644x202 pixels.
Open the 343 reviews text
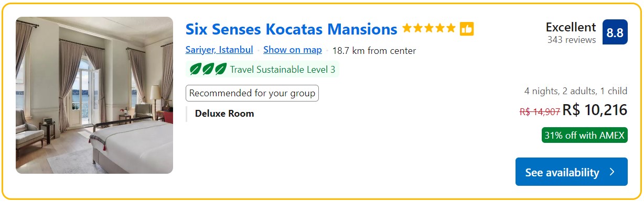[x=572, y=40]
